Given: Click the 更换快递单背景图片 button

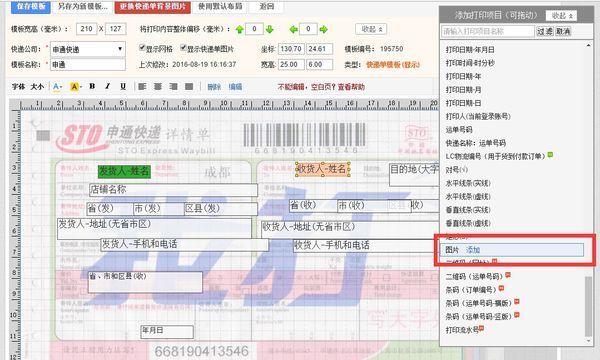Looking at the screenshot, I should point(153,7).
